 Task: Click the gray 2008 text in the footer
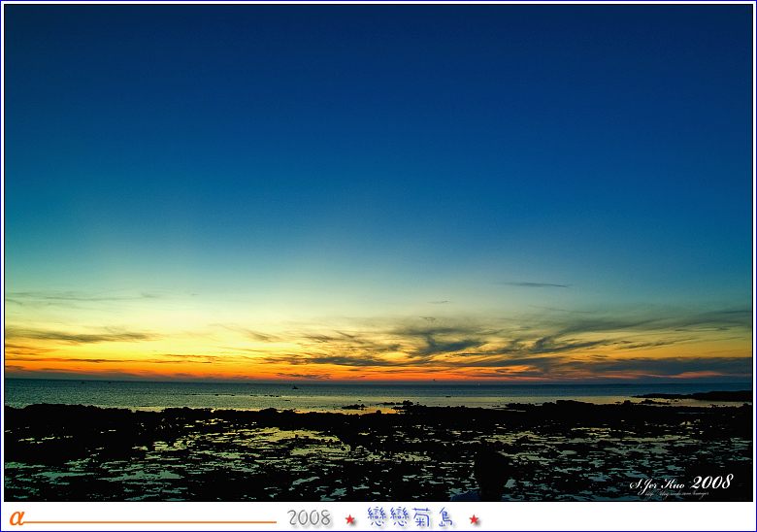310,518
